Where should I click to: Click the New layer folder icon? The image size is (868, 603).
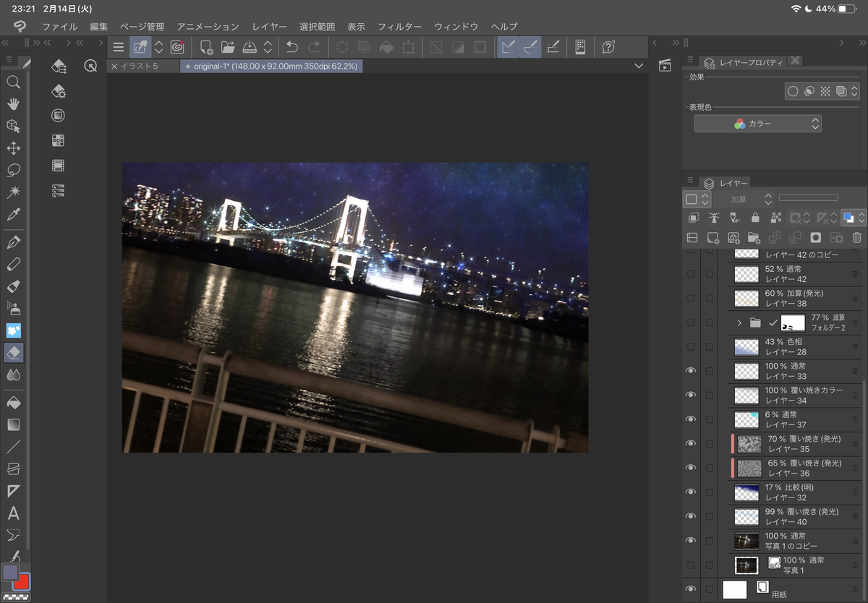tap(754, 237)
